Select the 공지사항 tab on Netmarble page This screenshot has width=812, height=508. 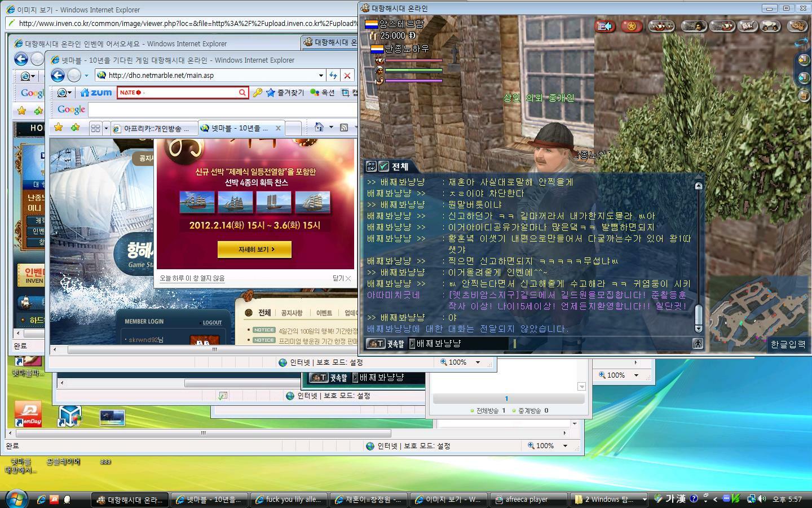click(292, 313)
